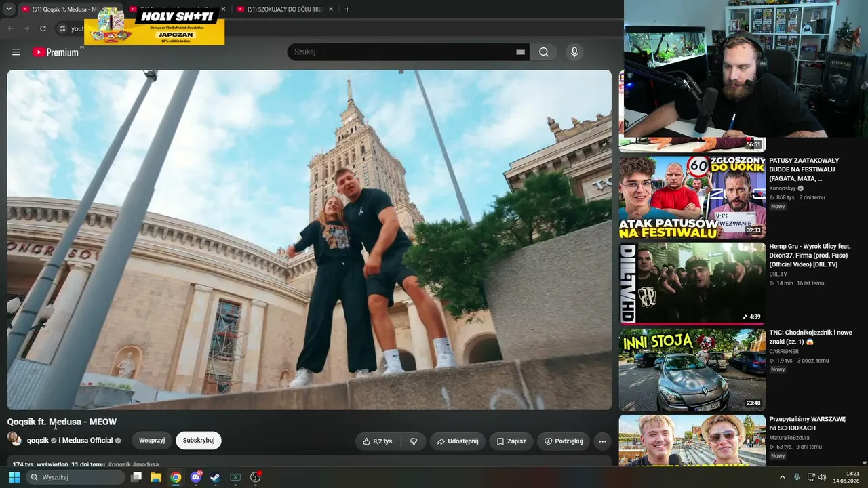This screenshot has height=488, width=868.
Task: View site information icon in address bar
Action: 62,28
